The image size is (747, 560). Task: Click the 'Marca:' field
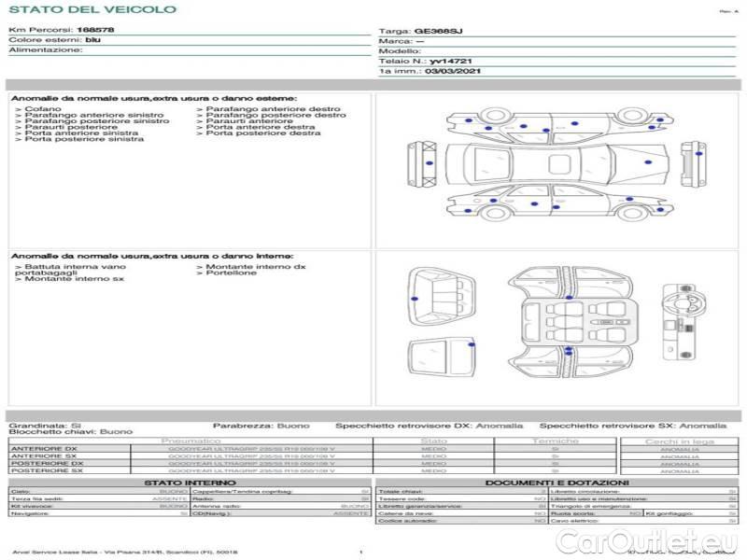[x=402, y=41]
